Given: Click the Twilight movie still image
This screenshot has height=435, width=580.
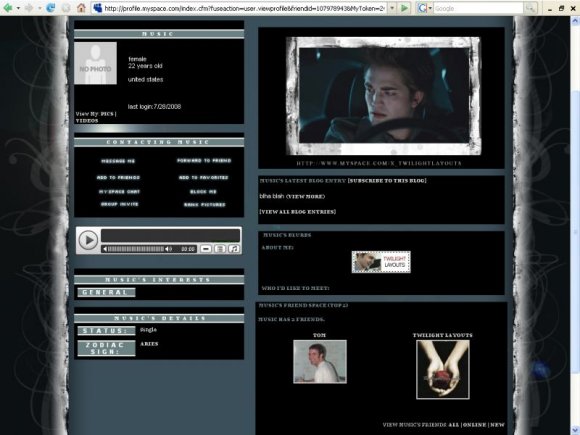Looking at the screenshot, I should coord(383,96).
